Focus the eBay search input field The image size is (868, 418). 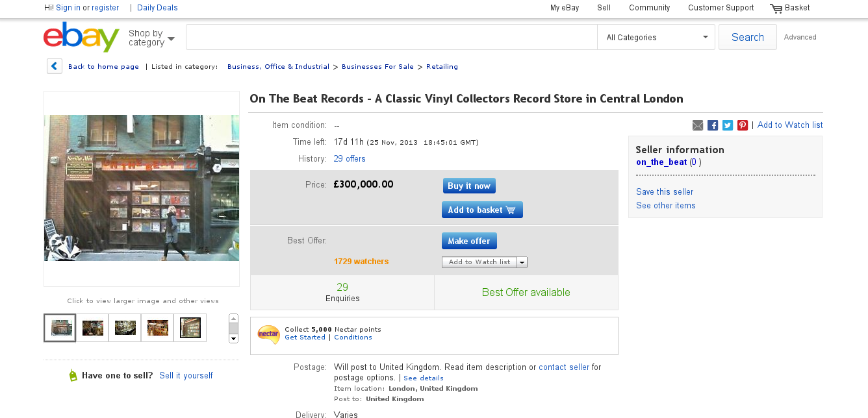[392, 37]
